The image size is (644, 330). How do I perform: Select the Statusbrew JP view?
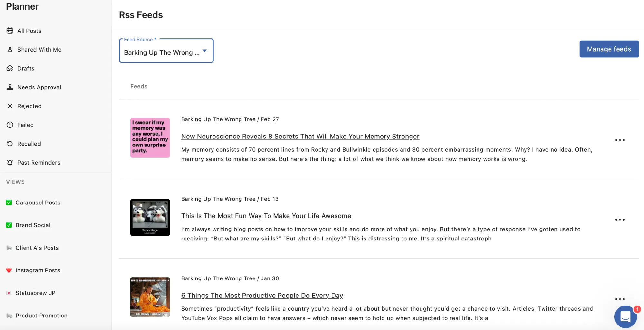[35, 293]
